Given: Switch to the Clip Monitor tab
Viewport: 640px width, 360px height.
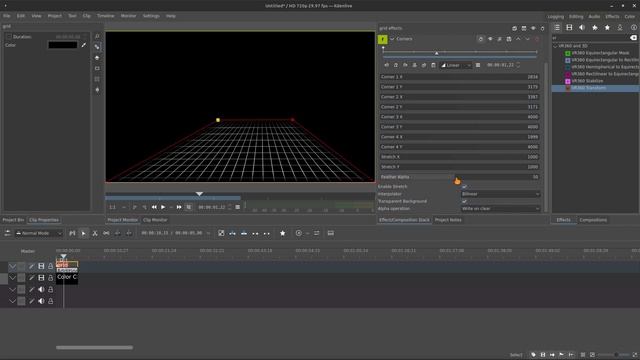Looking at the screenshot, I should click(x=155, y=220).
